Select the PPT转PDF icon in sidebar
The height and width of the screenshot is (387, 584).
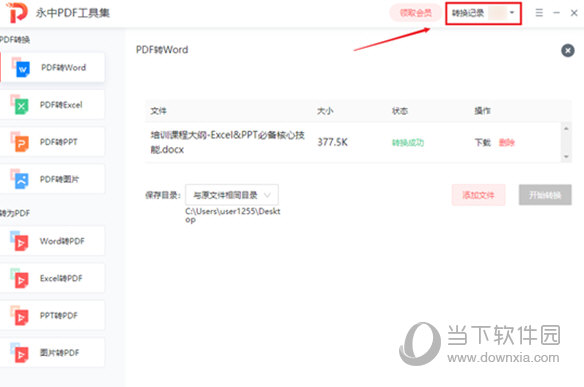[19, 315]
